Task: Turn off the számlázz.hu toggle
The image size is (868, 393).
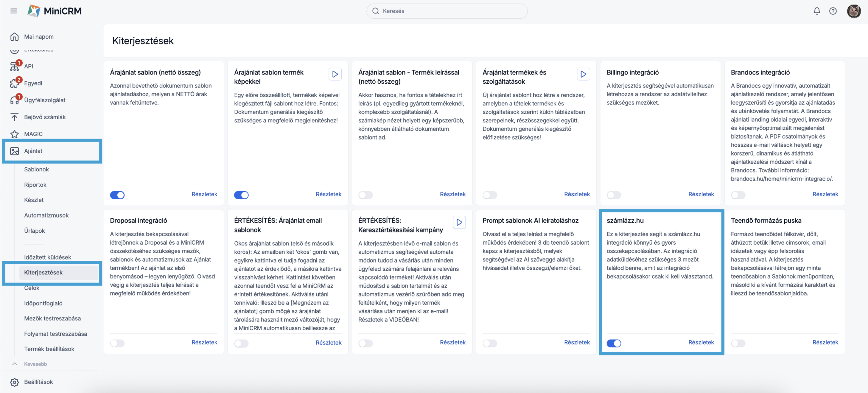Action: pyautogui.click(x=614, y=343)
